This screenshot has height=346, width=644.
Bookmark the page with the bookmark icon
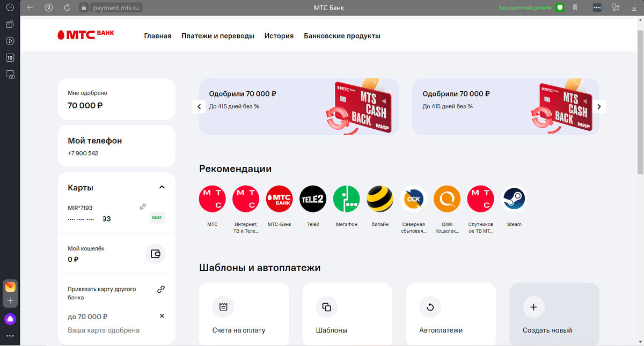[x=575, y=8]
